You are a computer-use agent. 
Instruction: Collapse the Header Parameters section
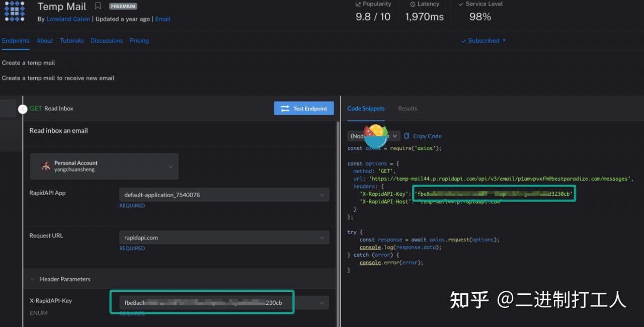33,279
